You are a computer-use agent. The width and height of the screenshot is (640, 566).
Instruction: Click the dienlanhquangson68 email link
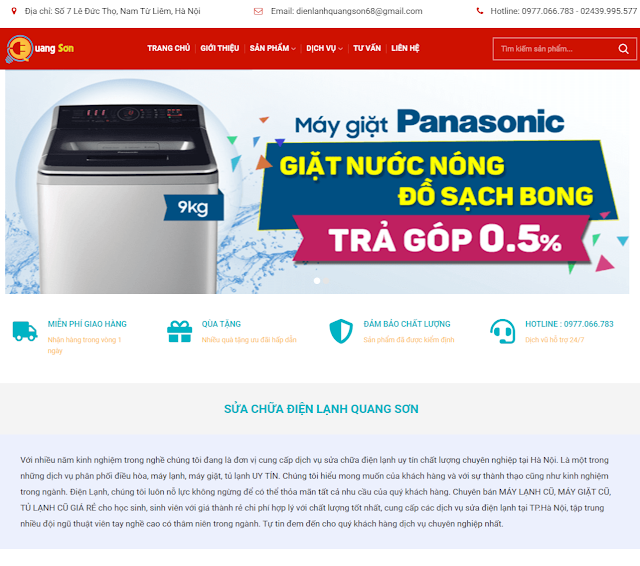tap(359, 11)
